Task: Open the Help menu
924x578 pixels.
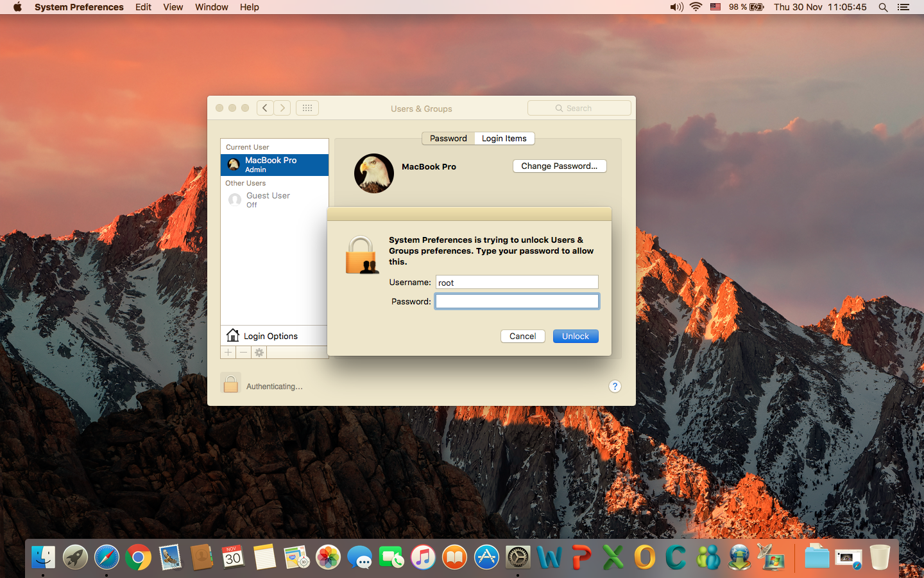Action: coord(250,7)
